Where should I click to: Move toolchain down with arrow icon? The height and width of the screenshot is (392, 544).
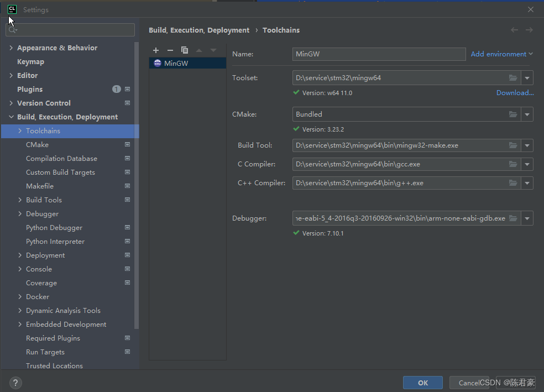coord(213,50)
